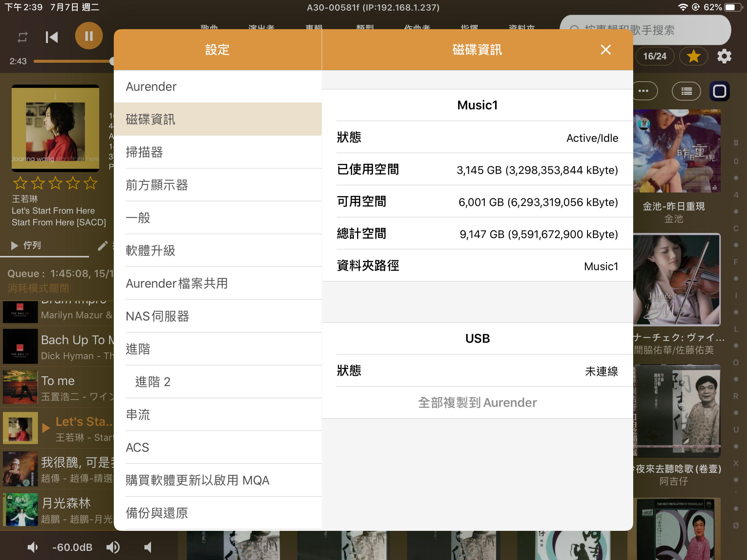
Task: Select the 金池-昨日重現 album thumbnail
Action: [x=677, y=151]
